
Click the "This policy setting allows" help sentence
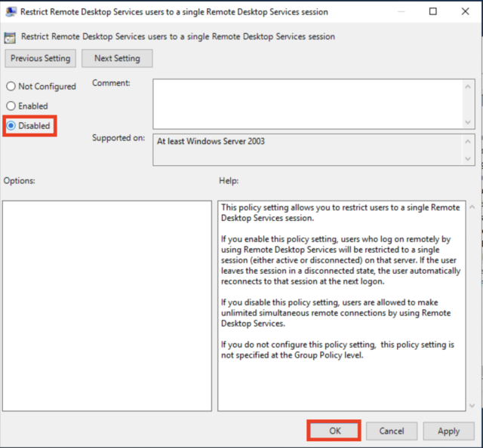(x=340, y=213)
